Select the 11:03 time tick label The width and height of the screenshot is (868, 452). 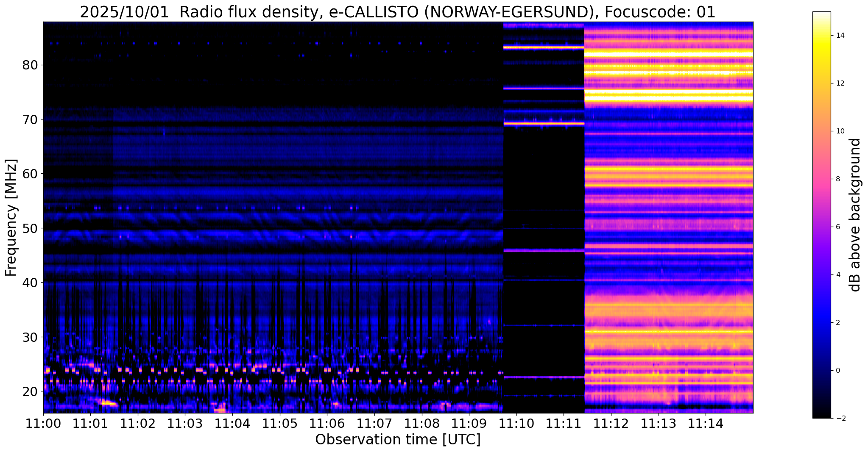(185, 424)
